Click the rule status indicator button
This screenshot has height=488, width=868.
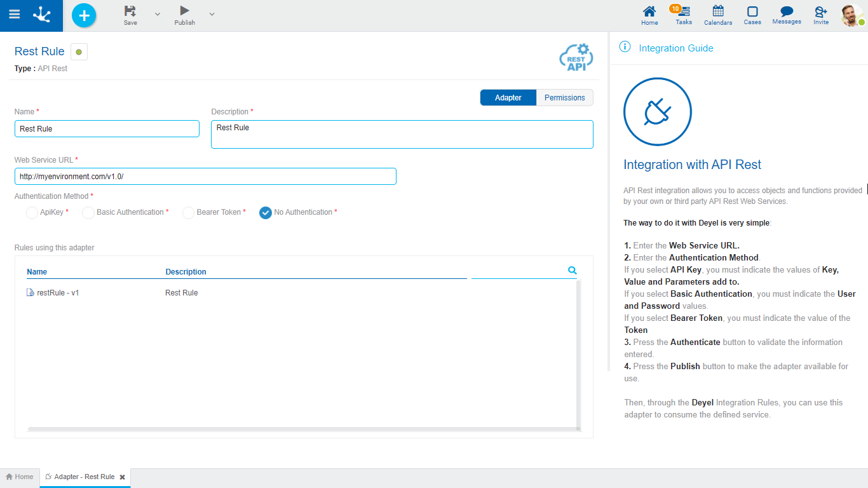[79, 52]
